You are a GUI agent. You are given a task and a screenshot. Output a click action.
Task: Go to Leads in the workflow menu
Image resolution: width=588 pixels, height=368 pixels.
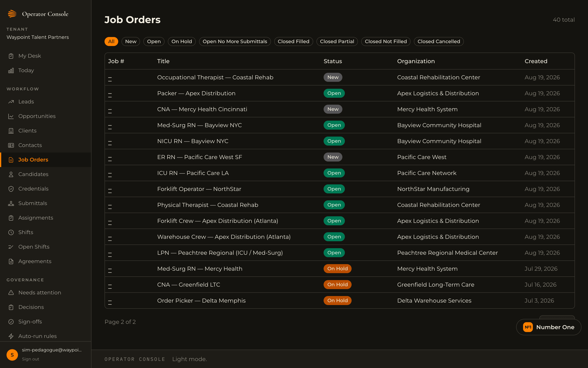click(x=46, y=101)
